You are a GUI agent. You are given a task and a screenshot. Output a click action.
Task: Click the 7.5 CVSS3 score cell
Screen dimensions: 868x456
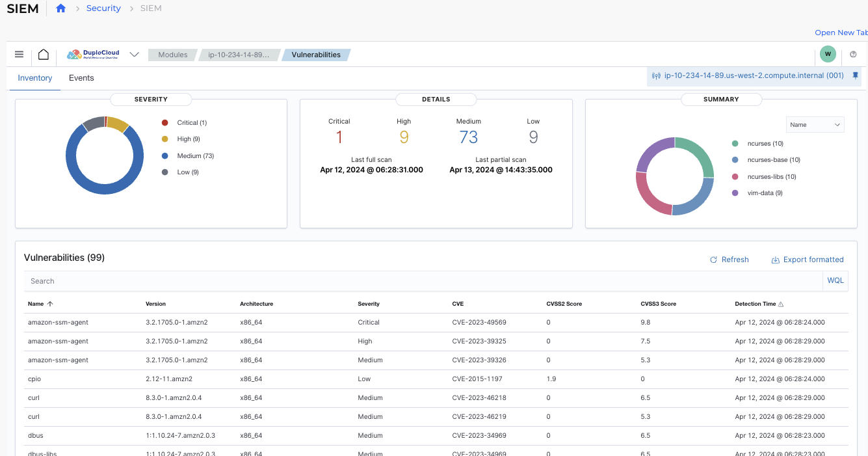click(x=646, y=342)
